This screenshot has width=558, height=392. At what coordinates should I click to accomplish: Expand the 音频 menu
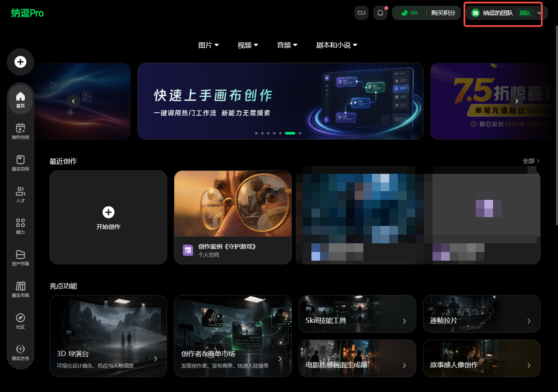(287, 45)
